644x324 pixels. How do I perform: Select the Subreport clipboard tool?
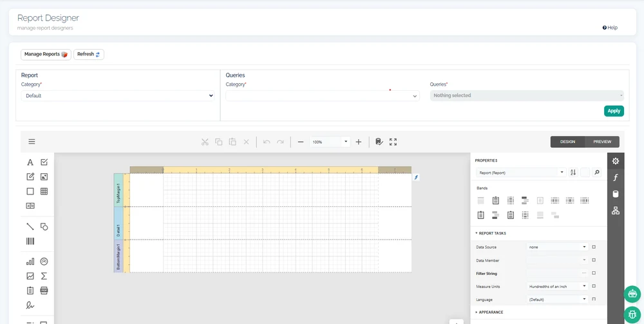click(x=30, y=291)
